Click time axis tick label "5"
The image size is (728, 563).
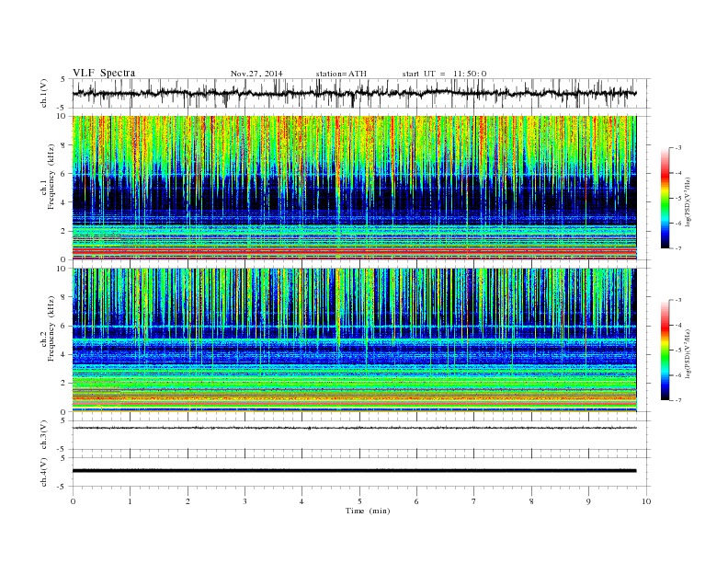pos(359,501)
